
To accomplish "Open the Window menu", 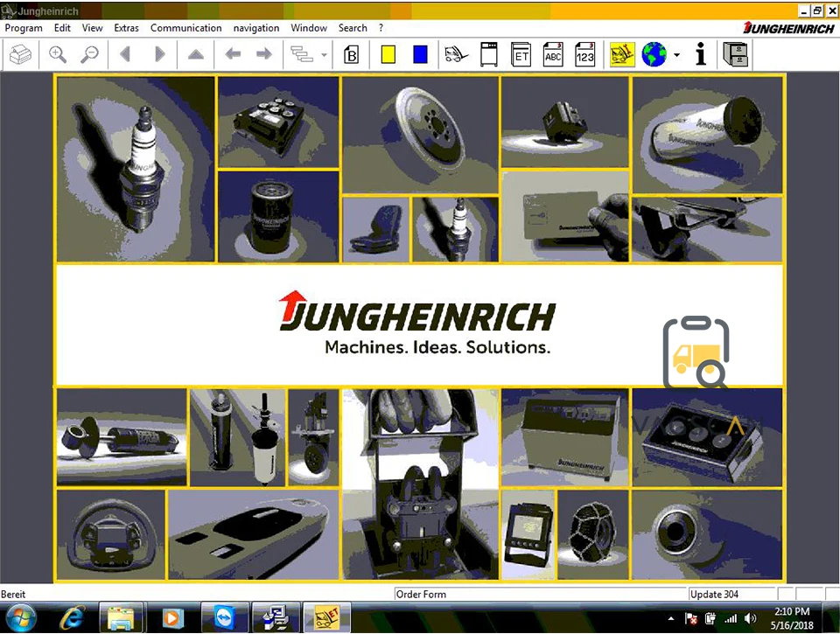I will coord(309,28).
